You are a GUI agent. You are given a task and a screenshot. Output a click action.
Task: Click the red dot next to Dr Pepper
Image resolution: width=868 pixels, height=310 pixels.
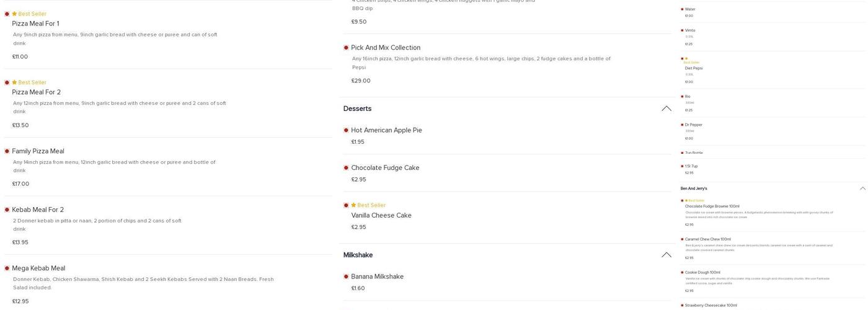click(x=682, y=125)
